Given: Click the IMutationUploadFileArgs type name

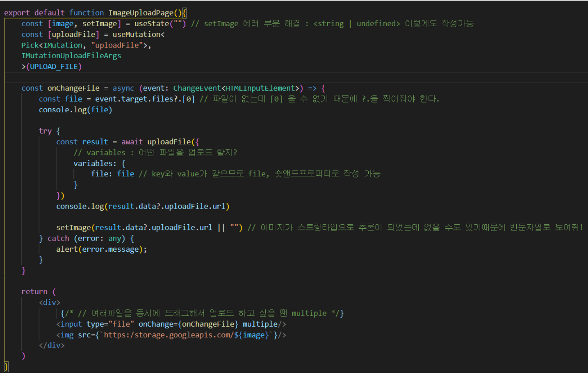Looking at the screenshot, I should pos(71,55).
